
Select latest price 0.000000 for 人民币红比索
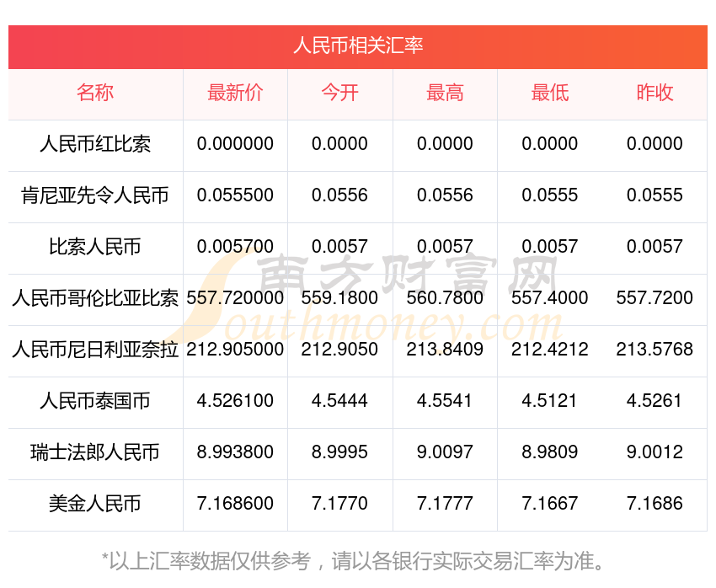click(235, 144)
